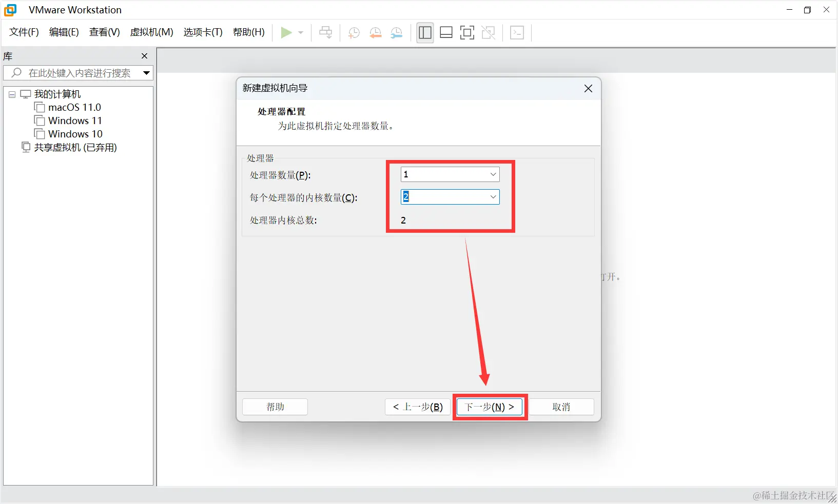This screenshot has width=838, height=504.
Task: Click the VMware Workstation logo icon
Action: [x=10, y=10]
